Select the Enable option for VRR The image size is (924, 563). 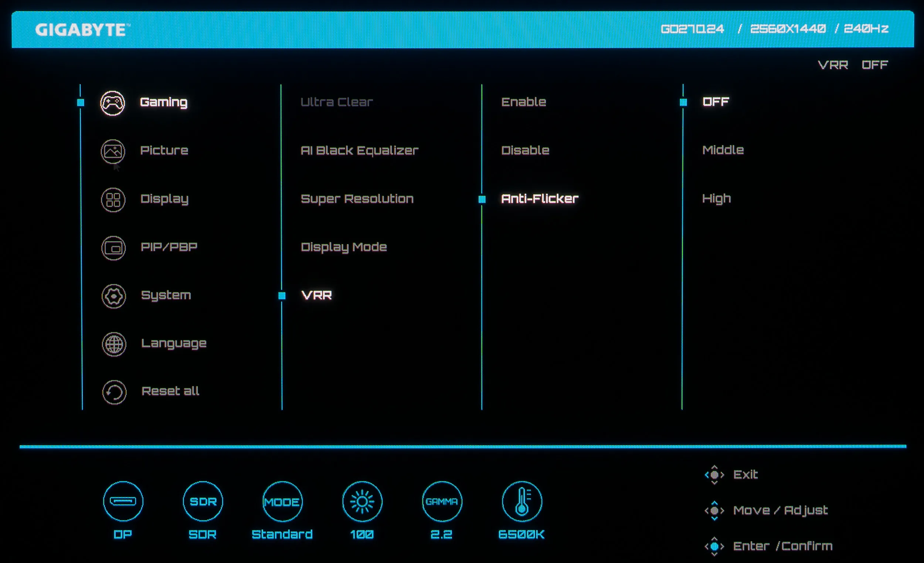point(523,102)
